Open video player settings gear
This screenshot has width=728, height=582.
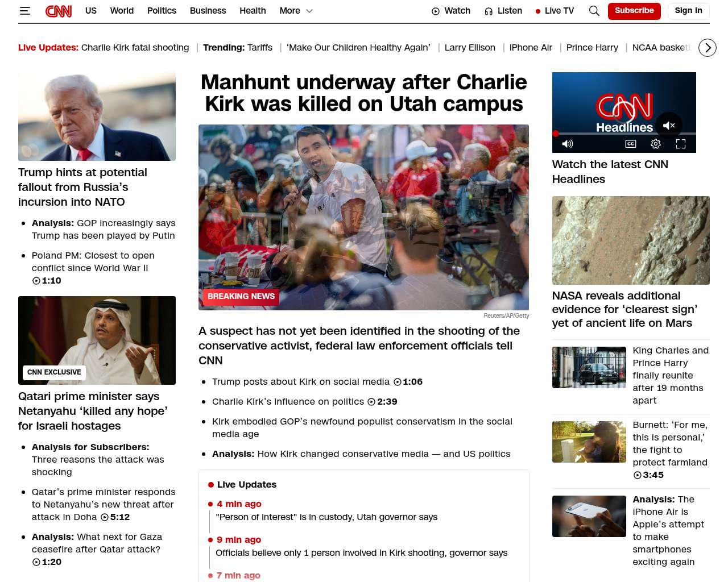click(656, 144)
